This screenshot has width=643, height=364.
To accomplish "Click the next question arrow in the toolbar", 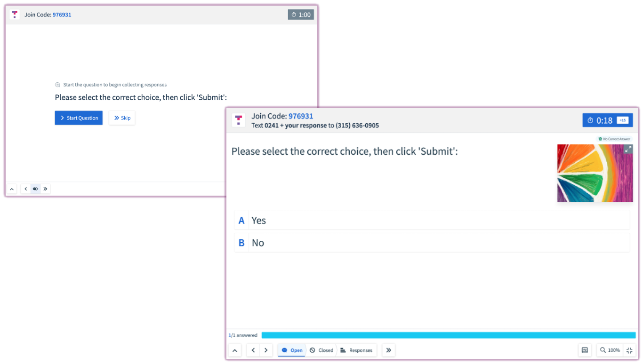I will (266, 350).
